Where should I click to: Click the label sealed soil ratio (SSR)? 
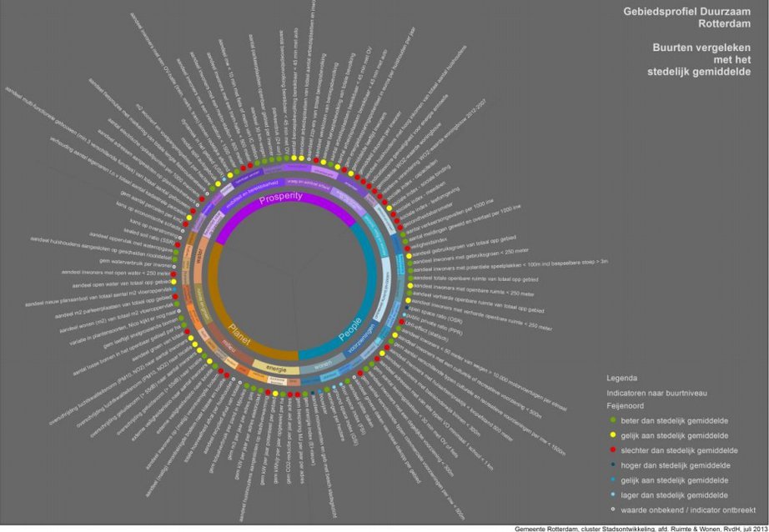(148, 236)
